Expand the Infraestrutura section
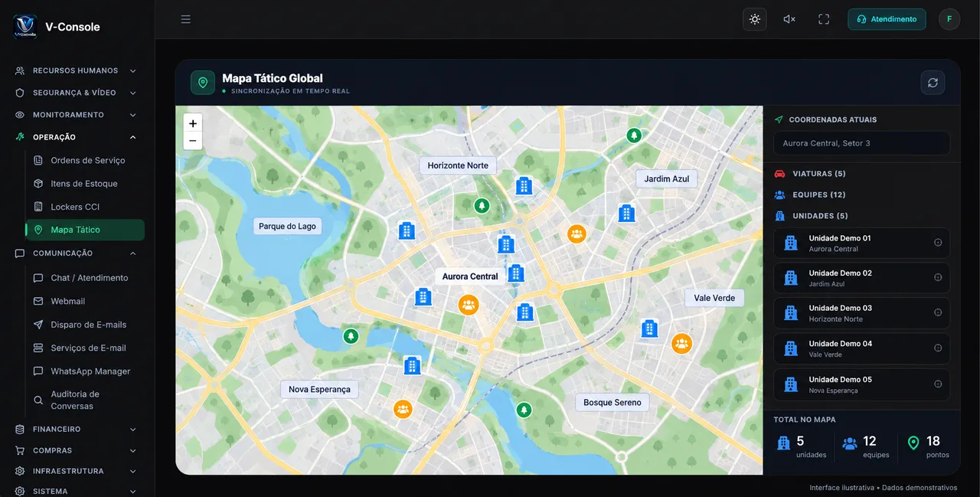Viewport: 980px width, 497px height. [77, 471]
